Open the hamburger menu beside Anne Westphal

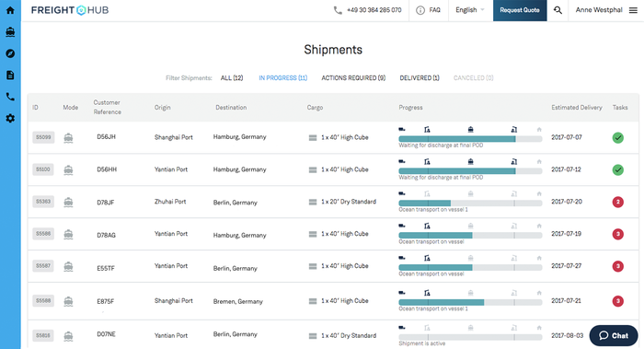click(x=633, y=10)
